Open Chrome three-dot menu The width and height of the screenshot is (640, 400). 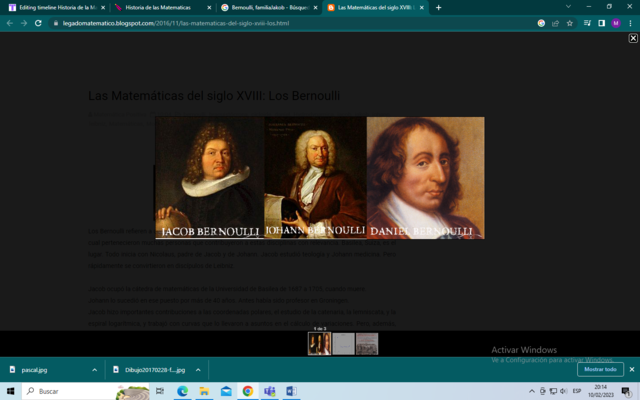point(630,23)
